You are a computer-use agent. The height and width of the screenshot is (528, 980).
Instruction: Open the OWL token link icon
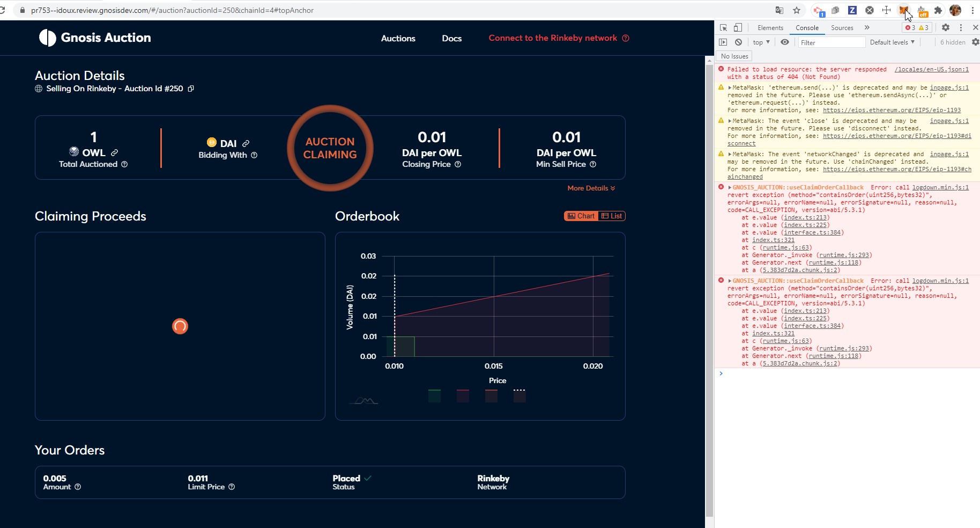[114, 153]
